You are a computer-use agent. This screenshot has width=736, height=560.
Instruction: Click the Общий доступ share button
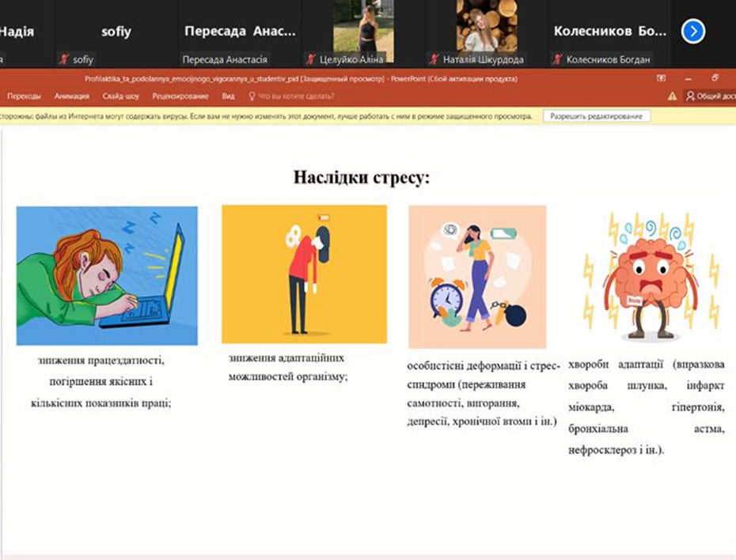click(x=710, y=96)
